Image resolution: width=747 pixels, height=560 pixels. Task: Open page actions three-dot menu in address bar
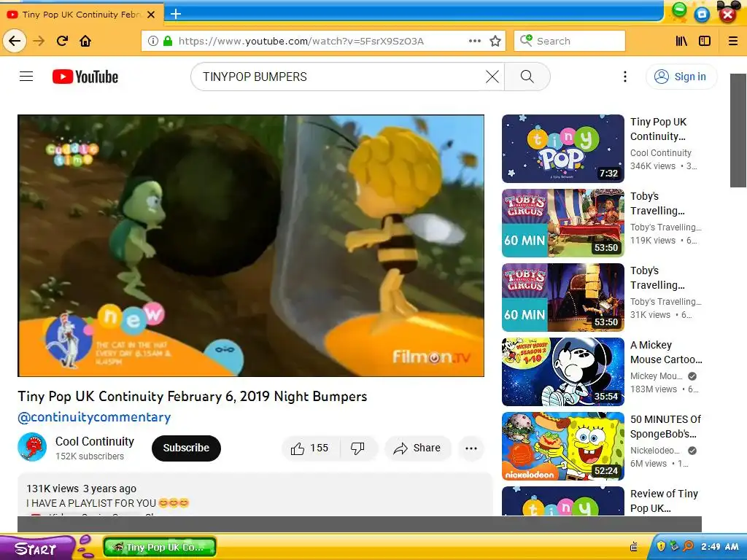(x=474, y=41)
